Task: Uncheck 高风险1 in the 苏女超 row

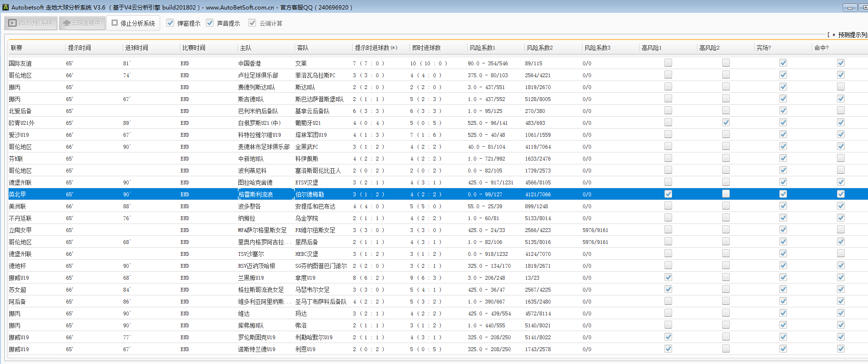Action: pos(668,289)
